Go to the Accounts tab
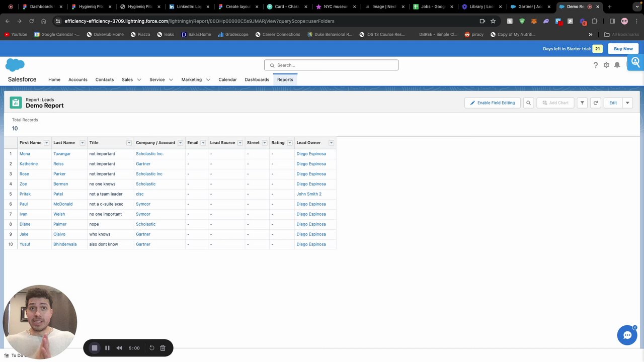 [x=78, y=79]
